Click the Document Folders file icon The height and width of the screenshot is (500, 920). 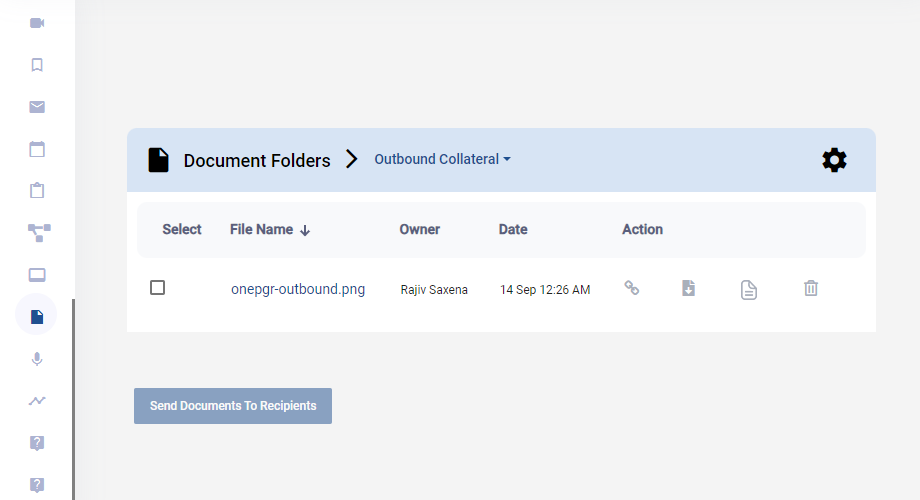(x=158, y=160)
